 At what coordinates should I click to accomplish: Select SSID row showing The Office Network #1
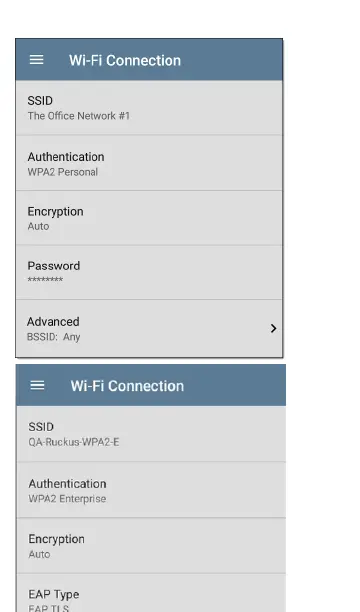tap(149, 108)
